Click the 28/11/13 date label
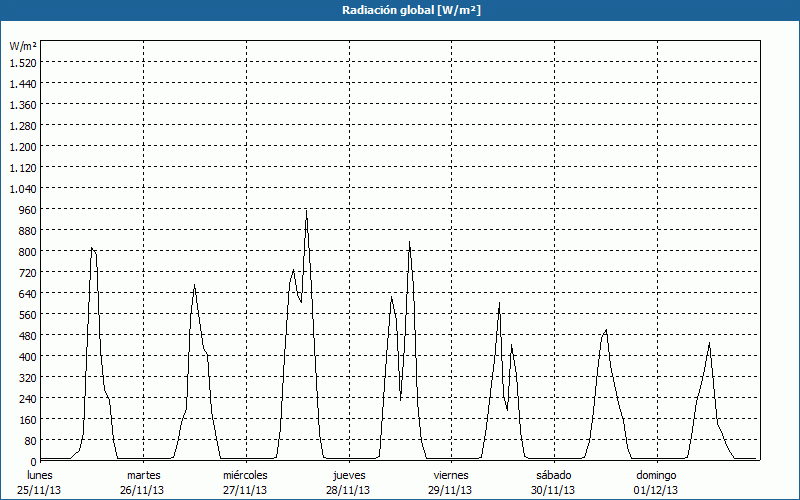800x500 pixels. click(x=349, y=490)
